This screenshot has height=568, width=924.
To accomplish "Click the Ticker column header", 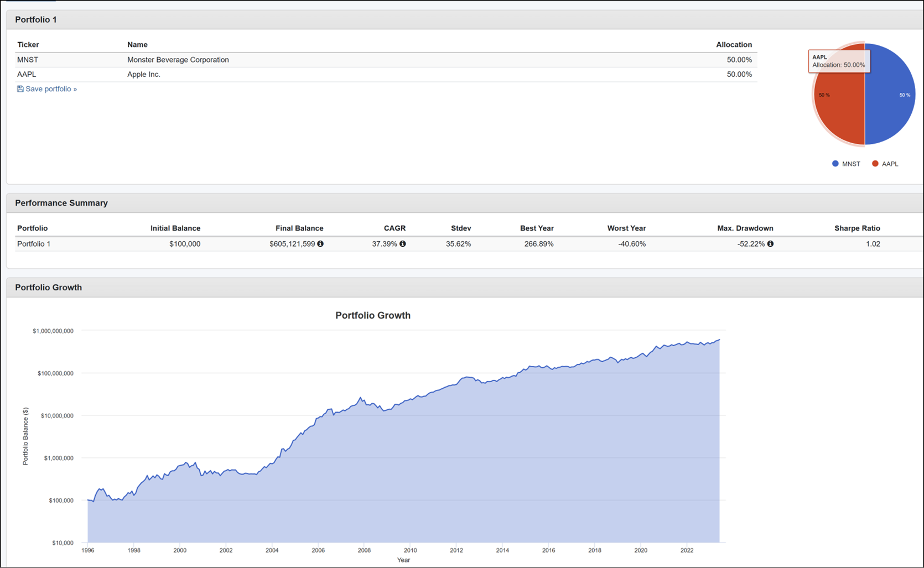I will [x=28, y=45].
